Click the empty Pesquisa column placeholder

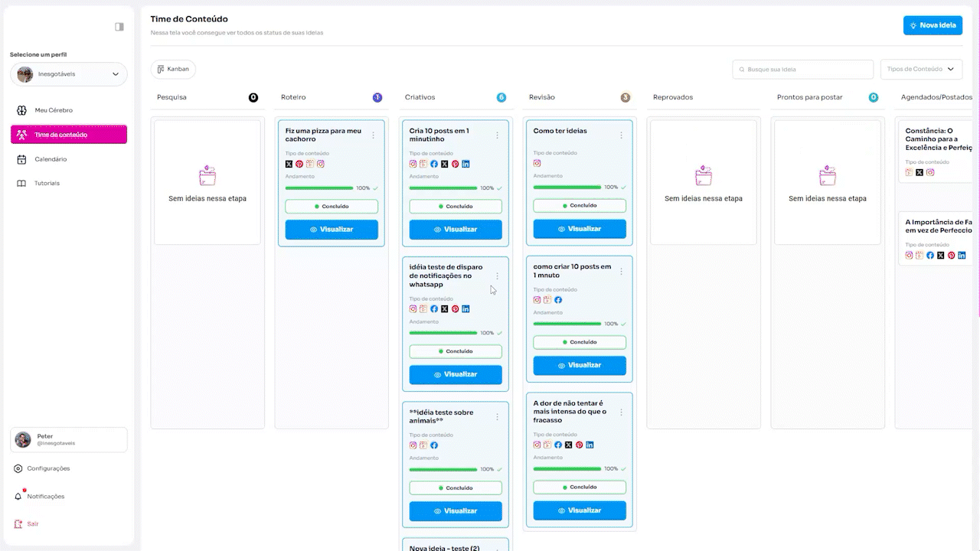(x=207, y=182)
